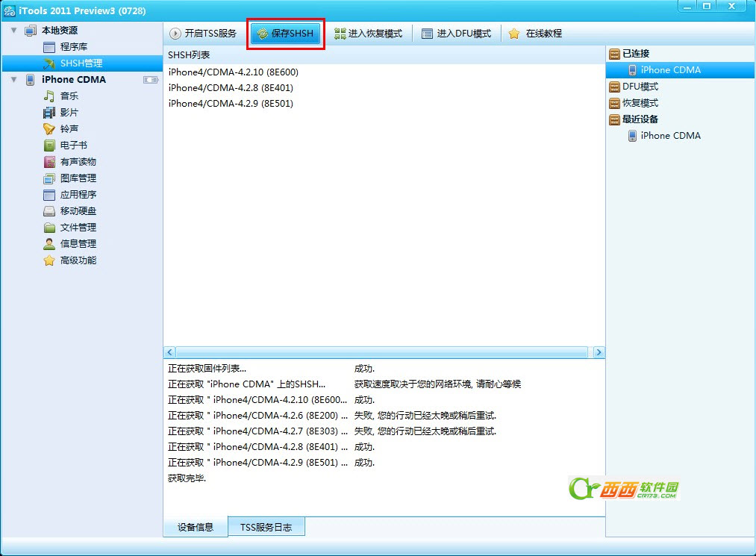Click the 已连接 group icon
This screenshot has width=756, height=556.
614,54
